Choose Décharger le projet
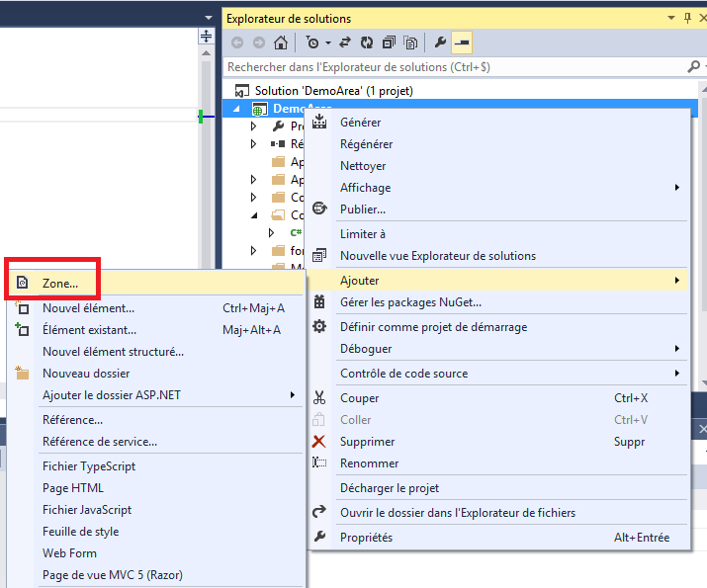Image resolution: width=707 pixels, height=588 pixels. [x=498, y=487]
